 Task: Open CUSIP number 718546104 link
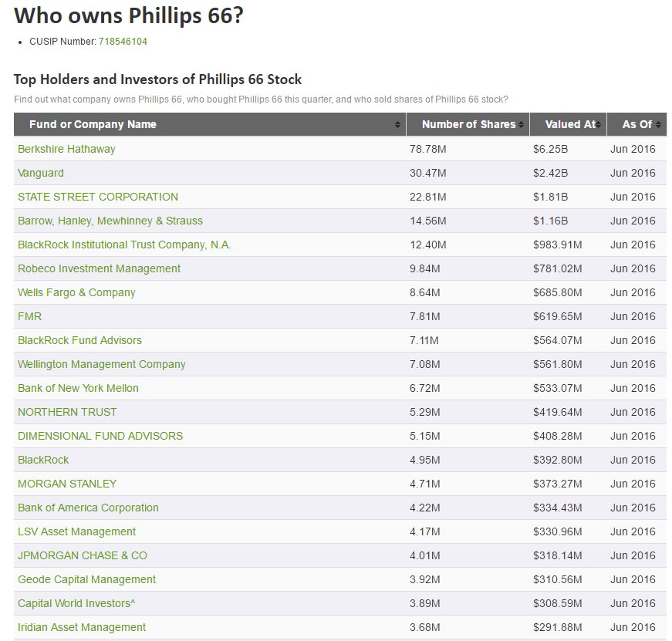click(x=123, y=42)
